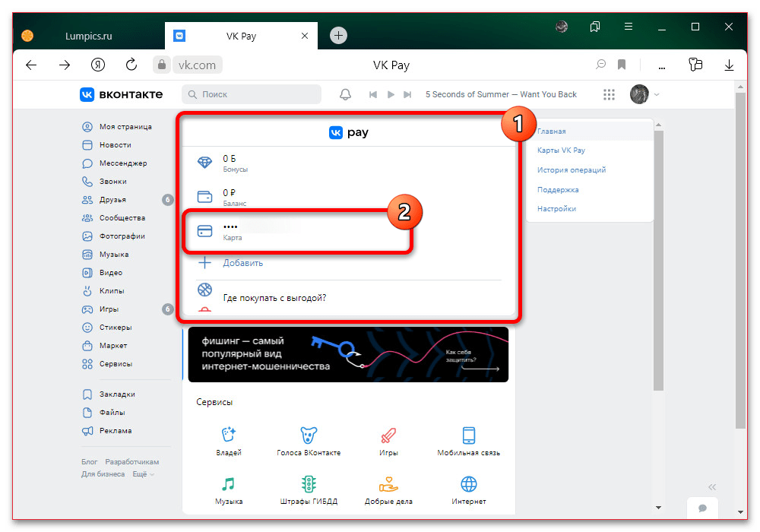Open the Разработчикам footer link
This screenshot has height=532, width=760.
(131, 462)
